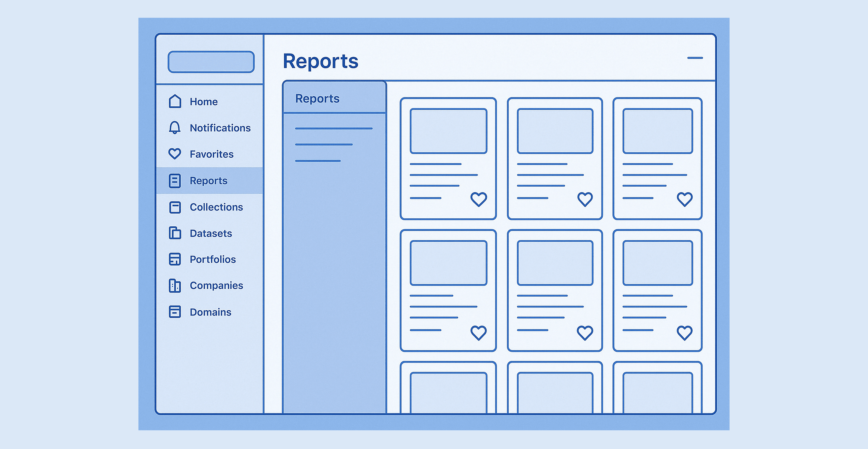Select the second-row middle card thumbnail
The height and width of the screenshot is (449, 868).
tap(555, 263)
